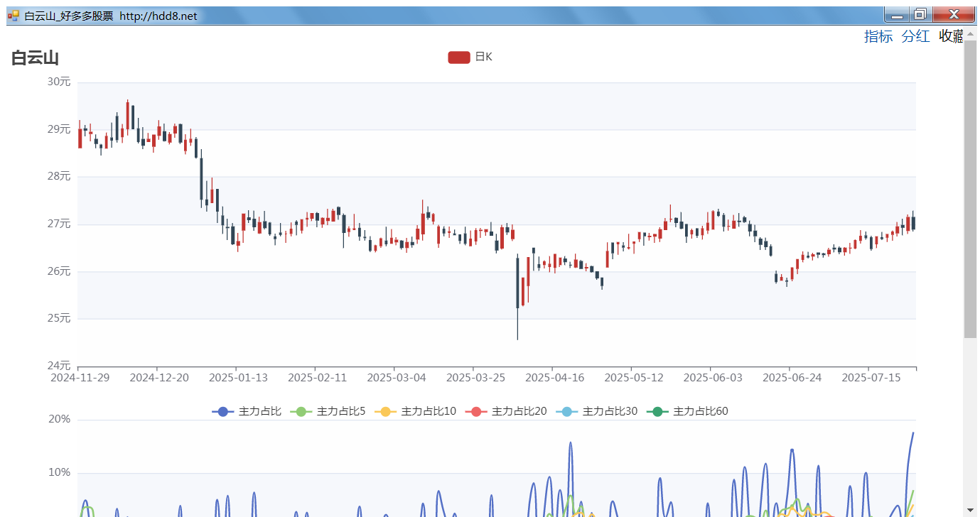The height and width of the screenshot is (517, 980).
Task: Click the 30元 price axis label
Action: 59,82
